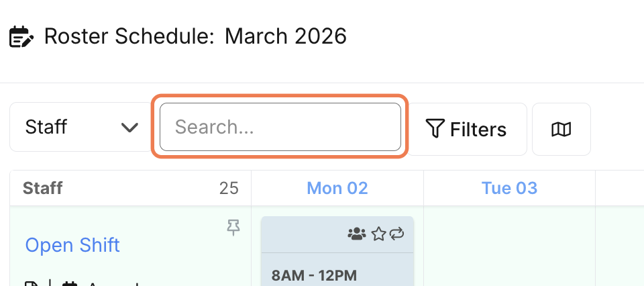Click the calendar icon under Open Shift
This screenshot has height=286, width=644.
click(x=68, y=284)
